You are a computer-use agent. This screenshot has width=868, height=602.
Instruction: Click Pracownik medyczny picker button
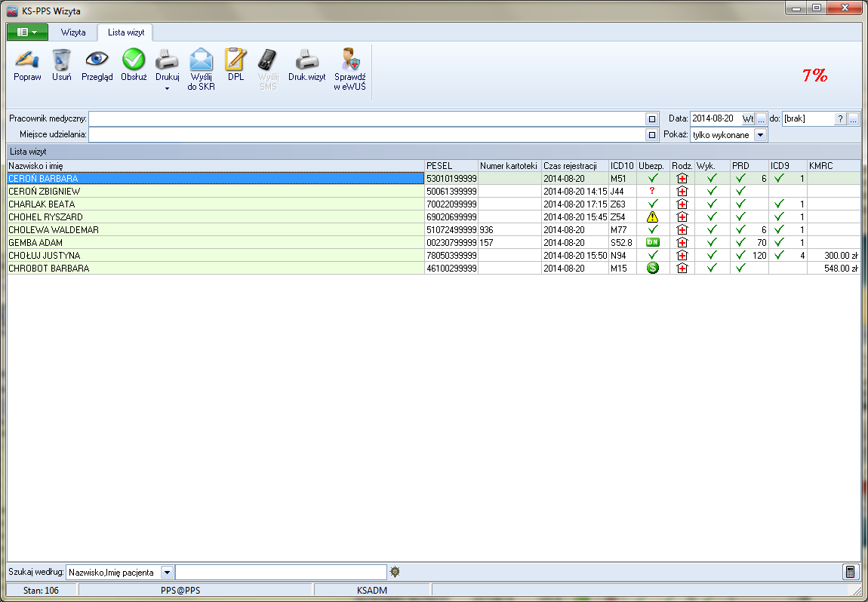651,119
